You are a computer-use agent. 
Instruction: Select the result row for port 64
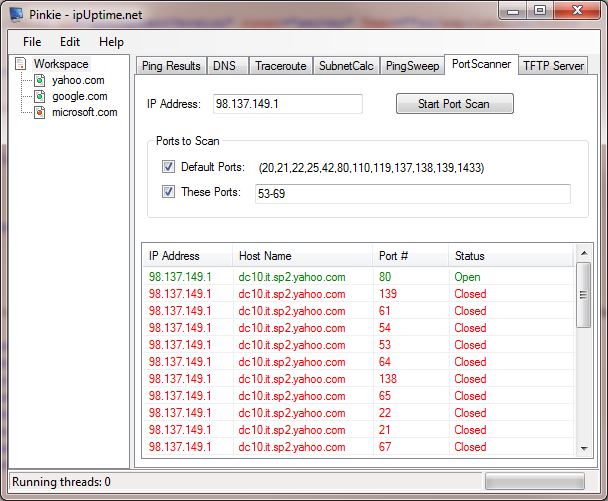pyautogui.click(x=358, y=362)
